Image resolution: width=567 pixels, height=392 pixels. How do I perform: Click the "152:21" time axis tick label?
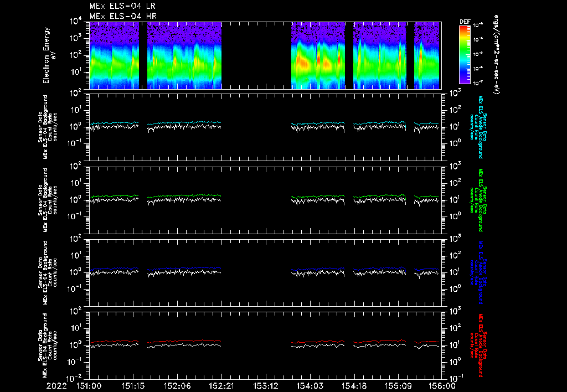(x=221, y=386)
